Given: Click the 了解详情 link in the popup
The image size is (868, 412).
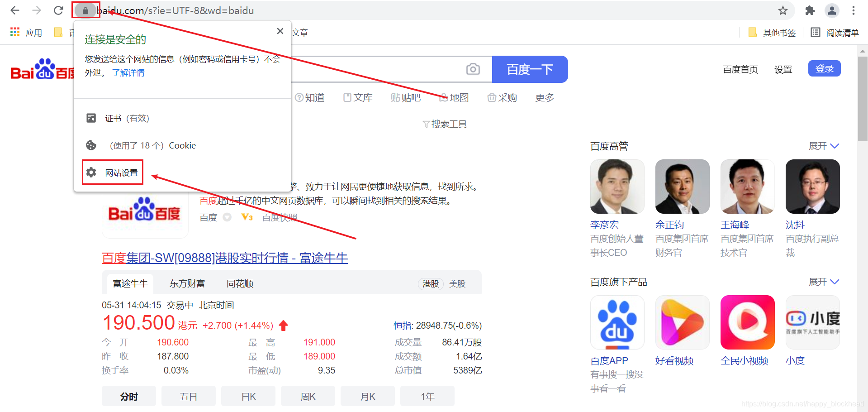Looking at the screenshot, I should pos(128,72).
